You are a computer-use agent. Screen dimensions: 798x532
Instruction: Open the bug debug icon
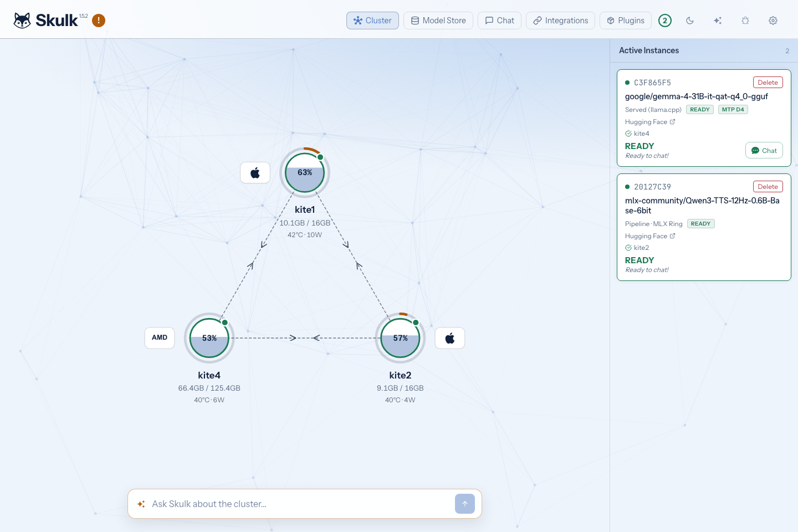click(745, 21)
